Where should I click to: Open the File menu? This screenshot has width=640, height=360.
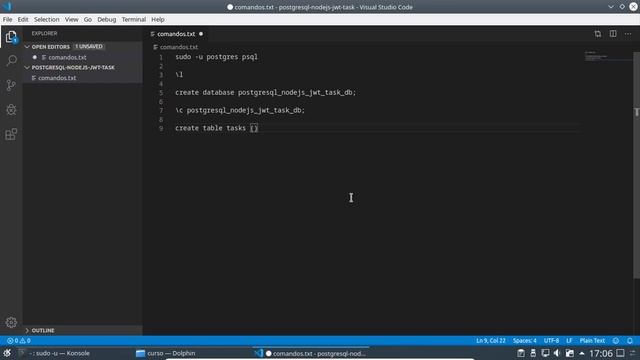[x=7, y=19]
